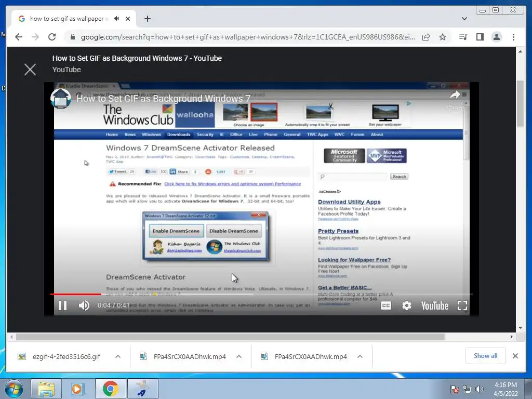Click the 0:04 / 0:41 time display
The width and height of the screenshot is (532, 399).
(113, 305)
